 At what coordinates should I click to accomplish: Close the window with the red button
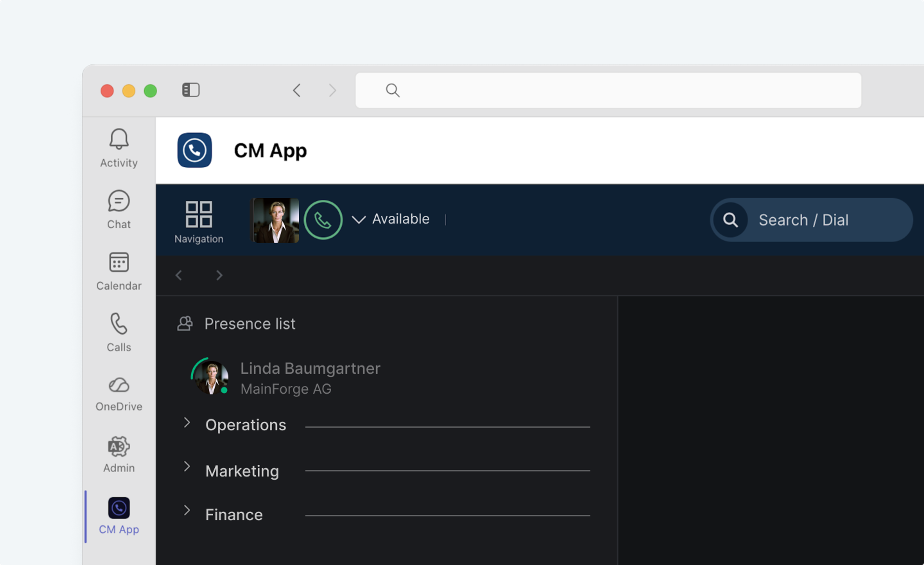tap(107, 91)
